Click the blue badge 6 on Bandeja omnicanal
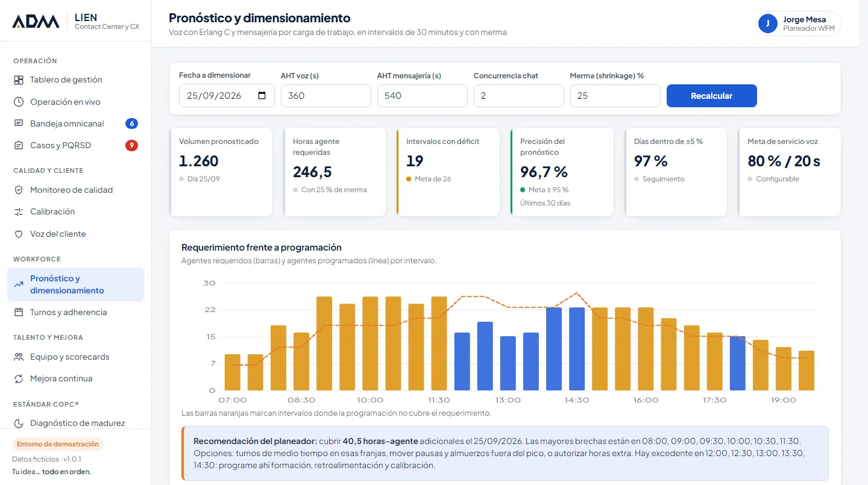Viewport: 868px width, 485px height. (x=131, y=124)
